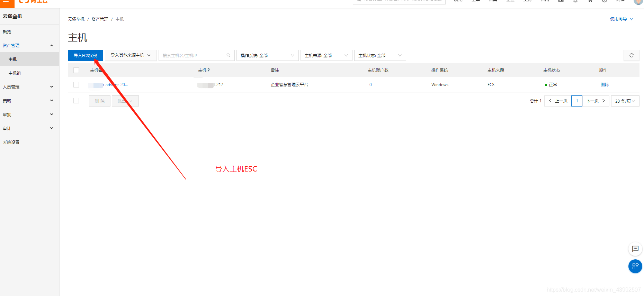Click the 总计 1 total count text
This screenshot has width=644, height=296.
536,101
